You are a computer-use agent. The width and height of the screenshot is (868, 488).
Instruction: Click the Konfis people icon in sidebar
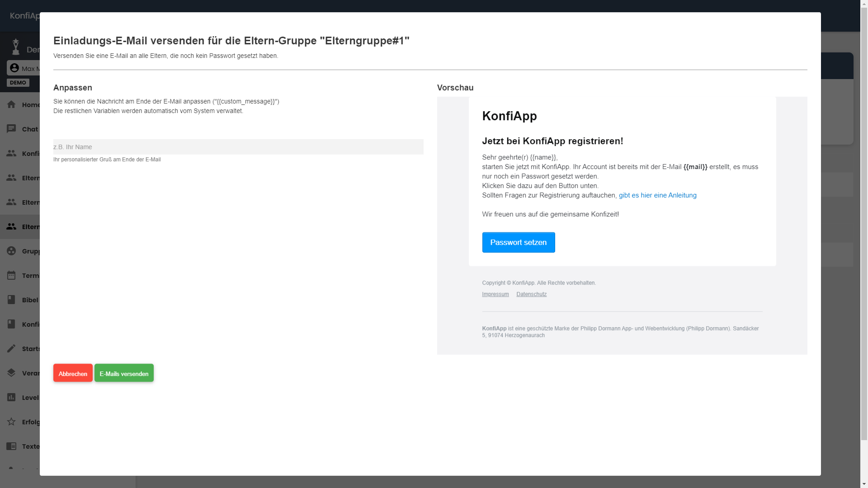[x=11, y=153]
